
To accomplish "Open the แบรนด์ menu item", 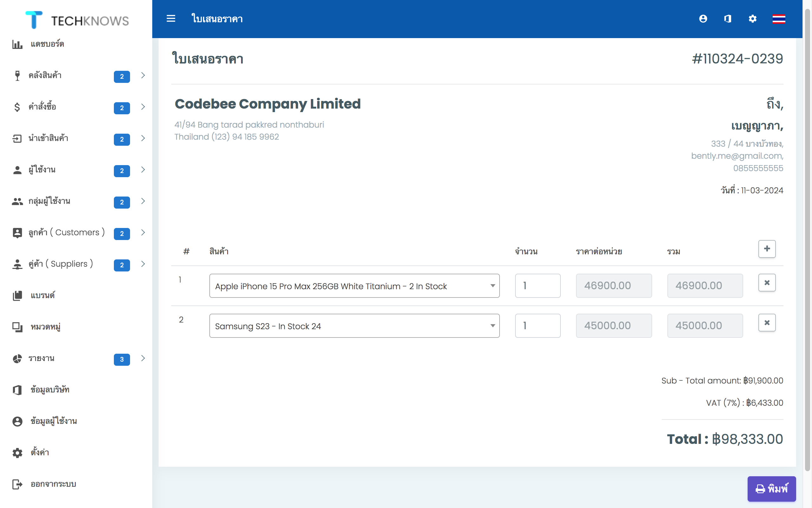I will [42, 295].
